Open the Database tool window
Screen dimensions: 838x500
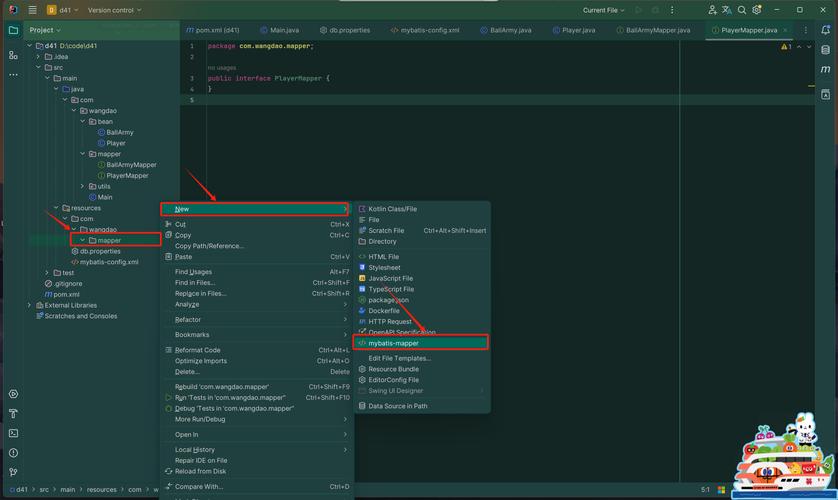tap(826, 50)
